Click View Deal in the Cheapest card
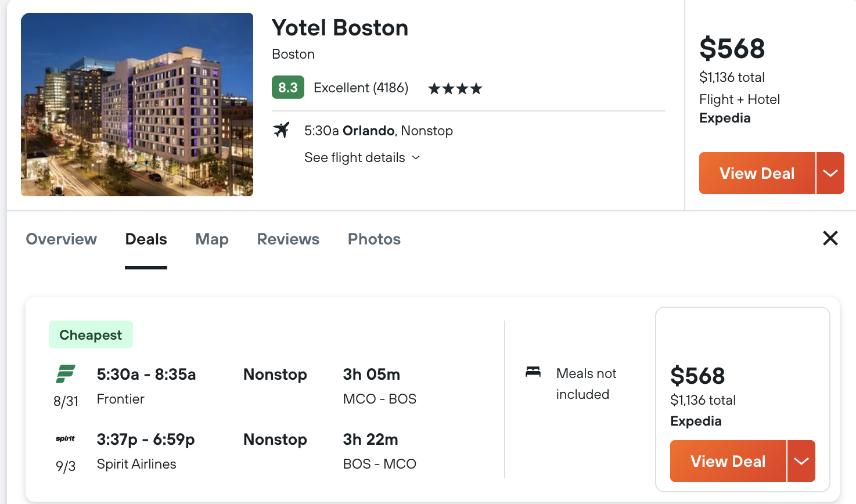The width and height of the screenshot is (856, 504). (x=728, y=461)
